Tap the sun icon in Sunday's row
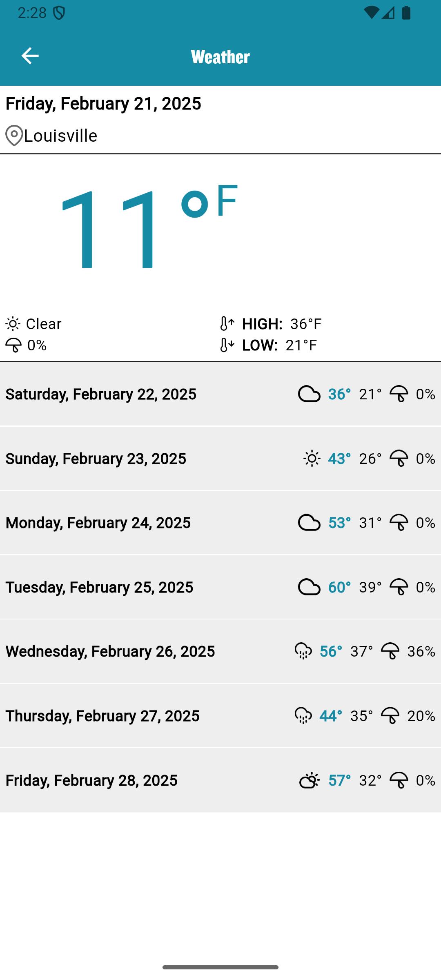This screenshot has height=980, width=441. click(x=312, y=459)
